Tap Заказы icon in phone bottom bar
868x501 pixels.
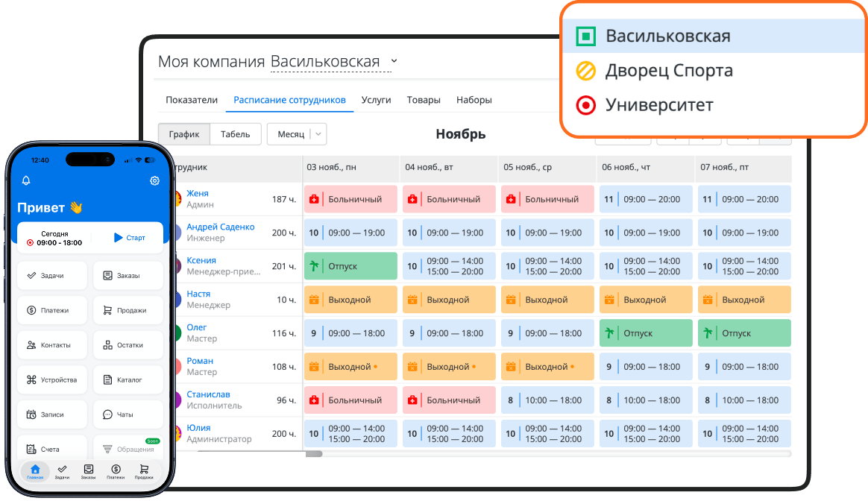pyautogui.click(x=89, y=472)
